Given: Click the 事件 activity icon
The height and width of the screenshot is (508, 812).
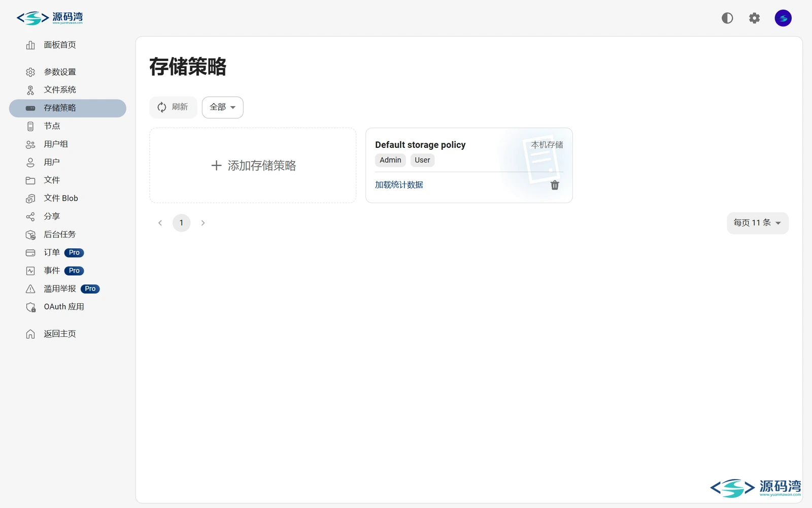Looking at the screenshot, I should [30, 271].
